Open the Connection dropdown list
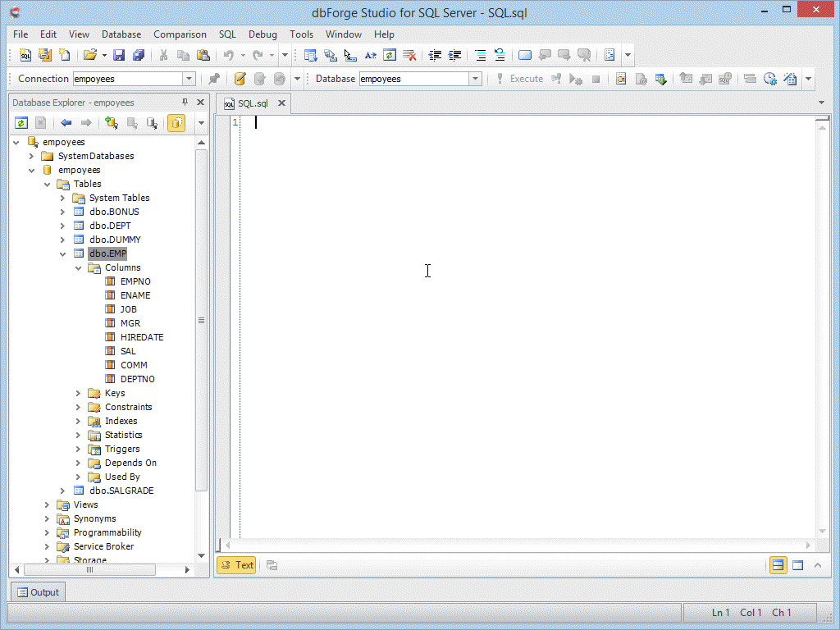The height and width of the screenshot is (630, 840). 189,79
